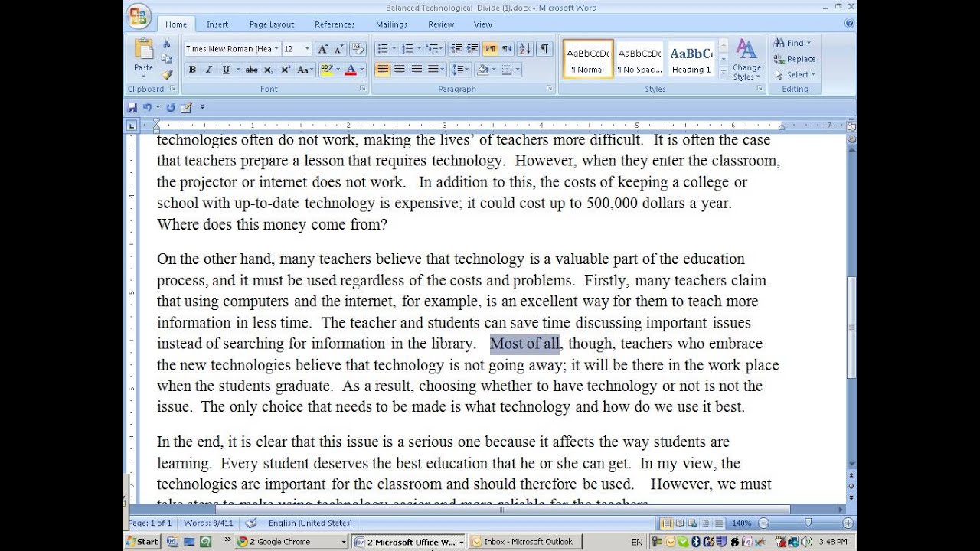Open the Word Help question mark
This screenshot has height=551, width=980.
point(849,24)
